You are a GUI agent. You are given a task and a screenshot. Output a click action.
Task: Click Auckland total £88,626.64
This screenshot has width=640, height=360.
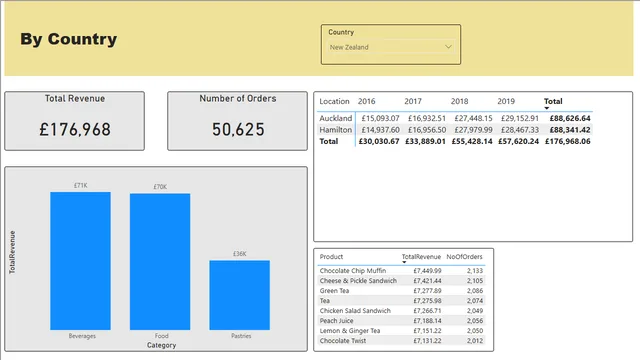tap(570, 118)
